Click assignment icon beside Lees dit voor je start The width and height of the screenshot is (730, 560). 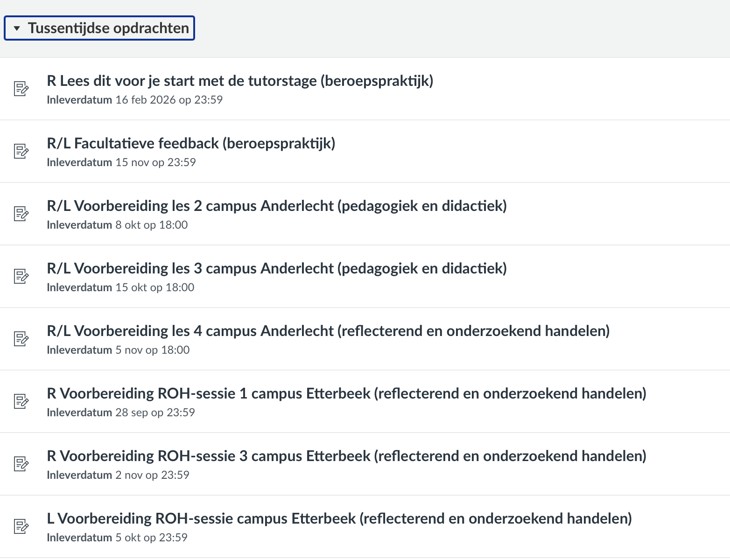point(21,88)
